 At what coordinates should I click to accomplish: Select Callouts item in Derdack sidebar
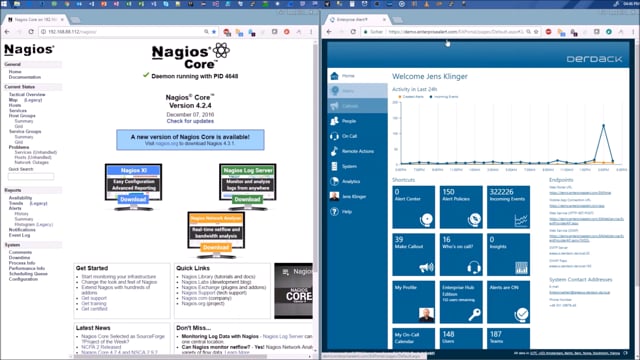tap(357, 106)
